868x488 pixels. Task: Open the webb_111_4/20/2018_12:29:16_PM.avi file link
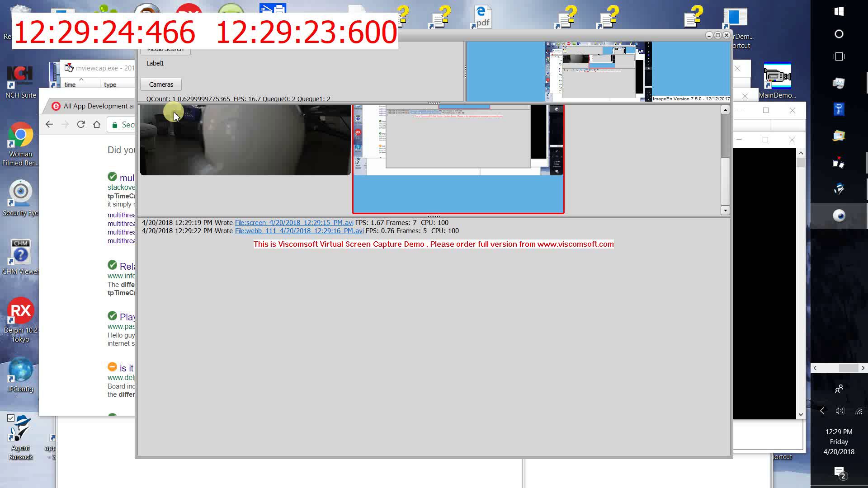pyautogui.click(x=299, y=231)
